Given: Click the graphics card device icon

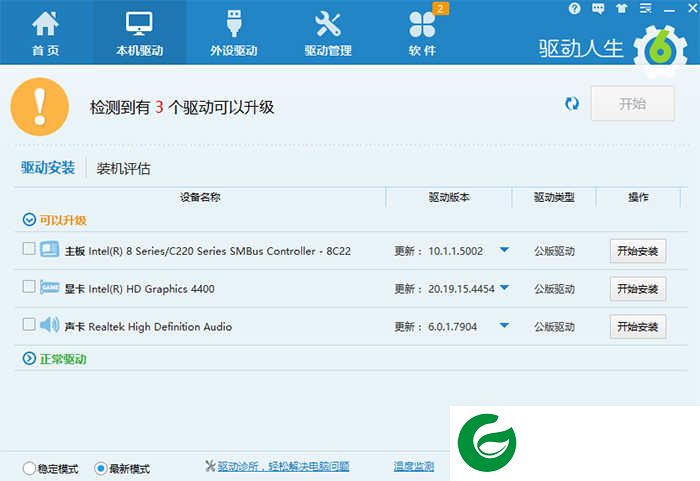Looking at the screenshot, I should [x=50, y=287].
